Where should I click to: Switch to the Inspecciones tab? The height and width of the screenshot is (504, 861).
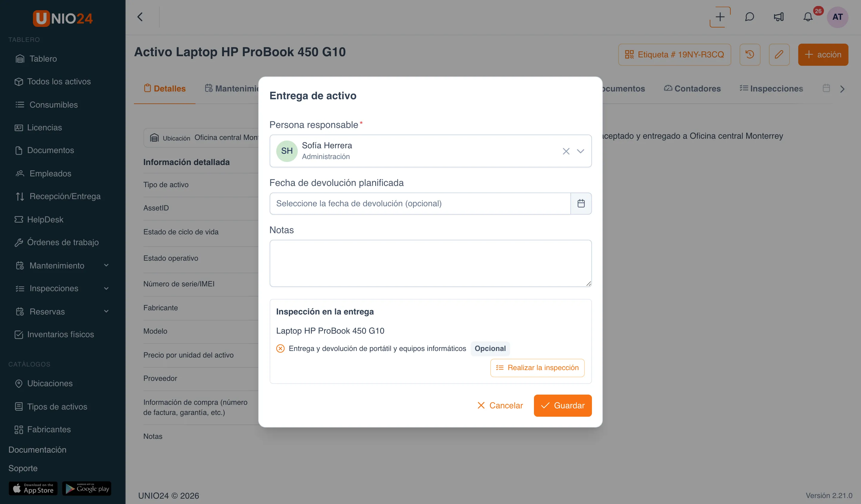pos(771,88)
